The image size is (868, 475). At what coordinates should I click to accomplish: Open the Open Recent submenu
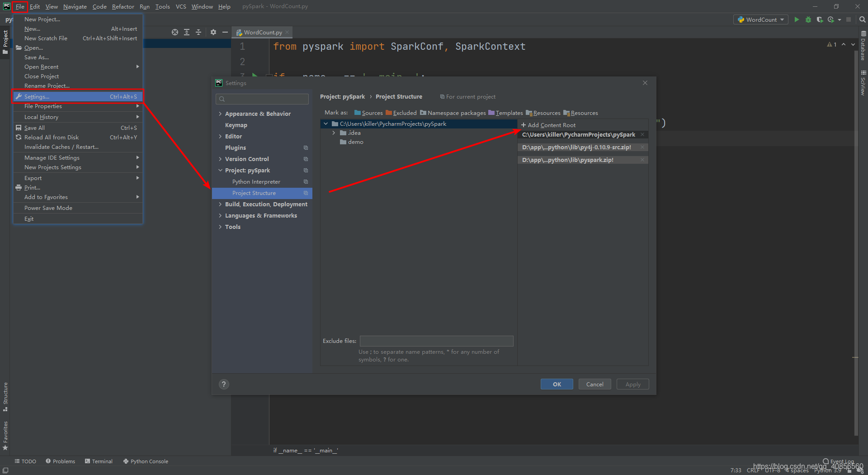coord(78,66)
